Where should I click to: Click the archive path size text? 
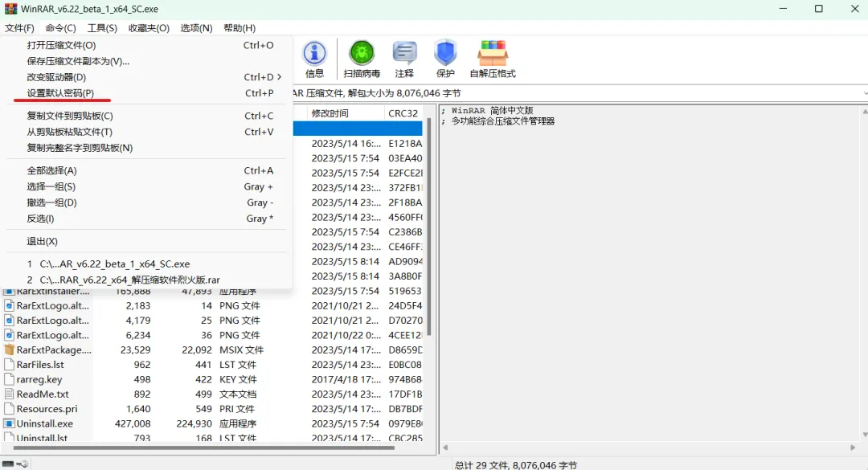[x=376, y=93]
